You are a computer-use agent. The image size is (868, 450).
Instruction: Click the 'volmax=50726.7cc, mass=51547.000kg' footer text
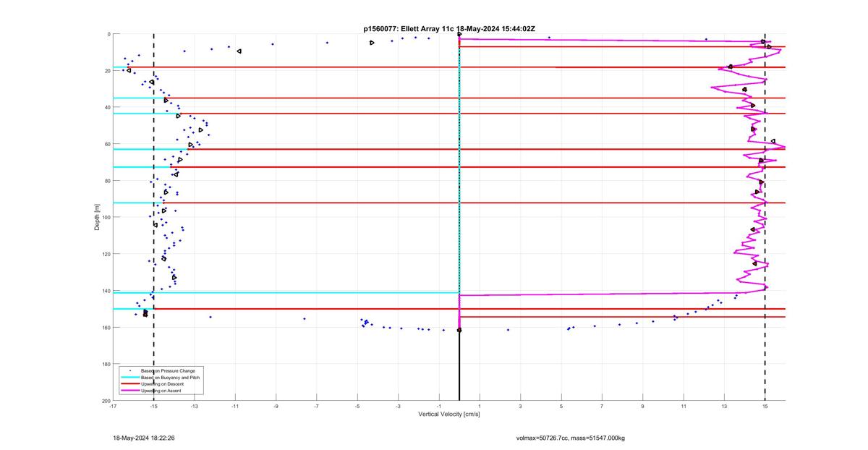[x=570, y=438]
